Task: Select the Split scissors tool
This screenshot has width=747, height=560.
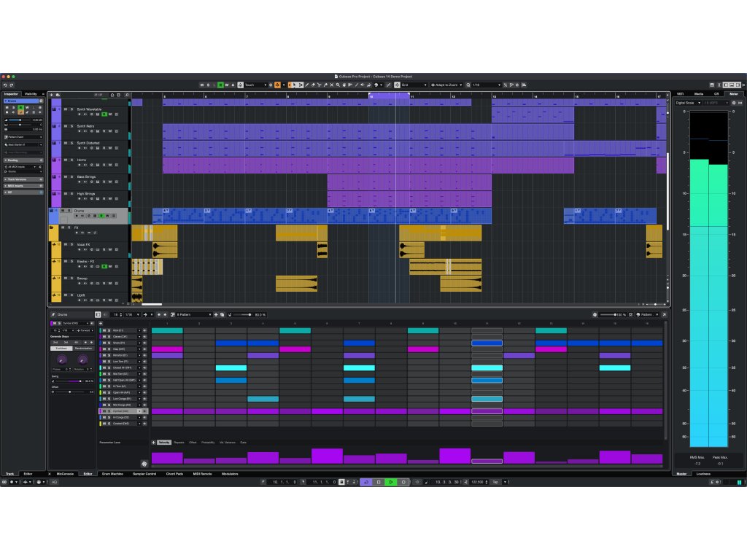Action: [320, 85]
